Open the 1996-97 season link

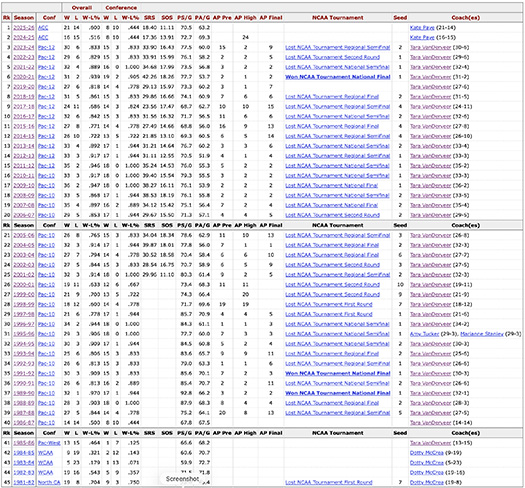pos(24,324)
